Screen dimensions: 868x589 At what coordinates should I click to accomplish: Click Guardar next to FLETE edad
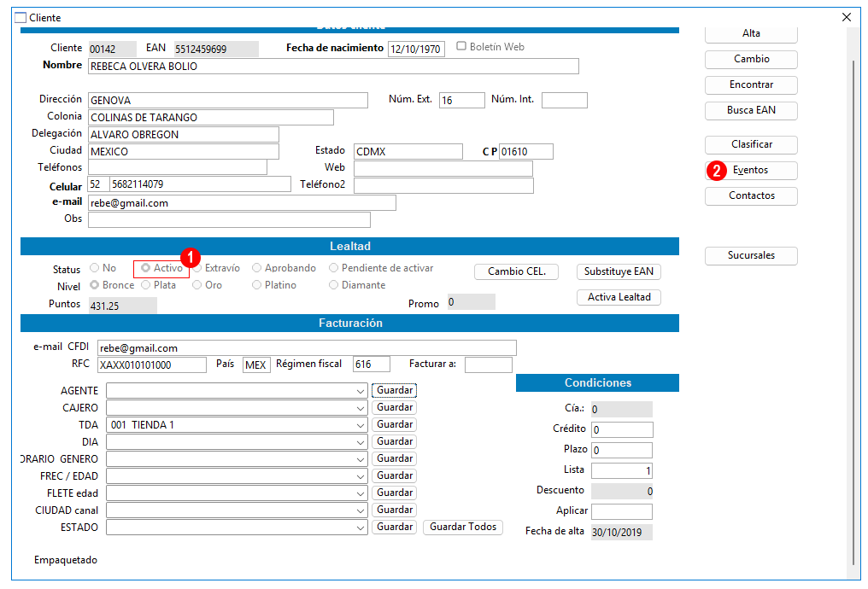click(394, 493)
